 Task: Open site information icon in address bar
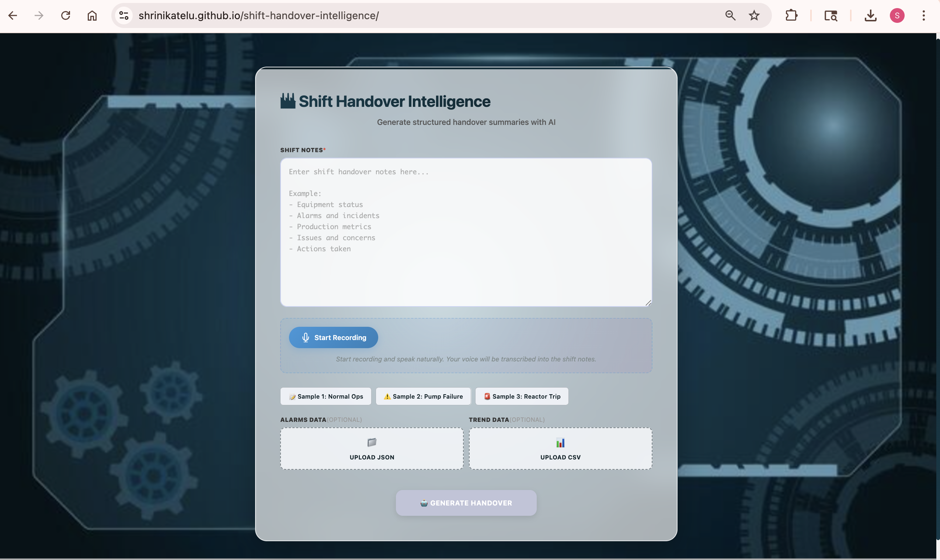coord(124,15)
